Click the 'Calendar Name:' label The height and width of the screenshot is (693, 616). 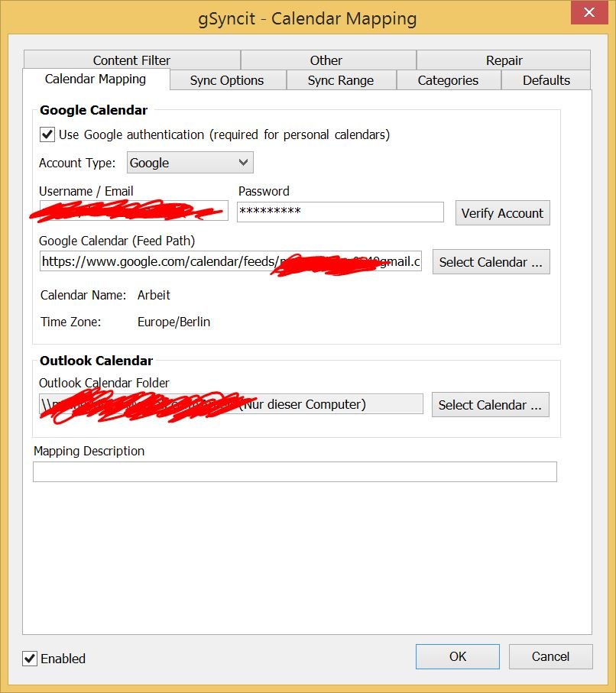click(83, 295)
